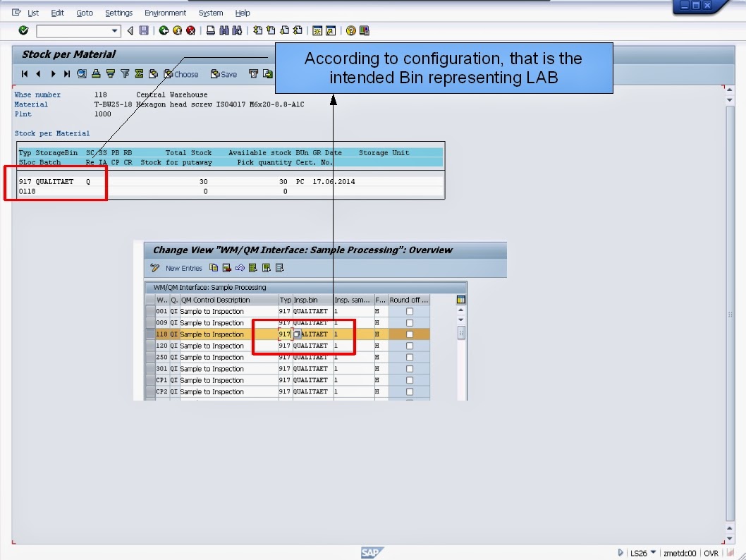Click the Back navigation arrow icon
746x560 pixels.
(x=130, y=30)
